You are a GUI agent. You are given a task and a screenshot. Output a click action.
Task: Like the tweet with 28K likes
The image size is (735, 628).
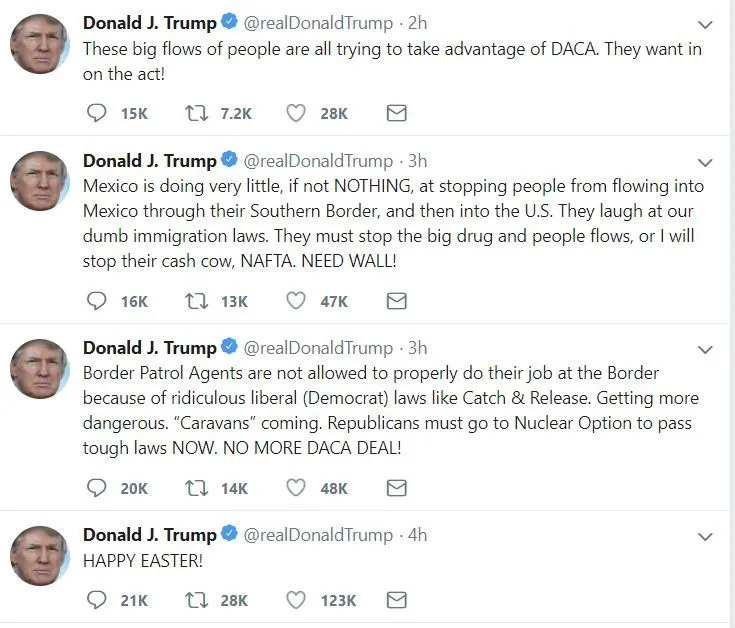(296, 114)
